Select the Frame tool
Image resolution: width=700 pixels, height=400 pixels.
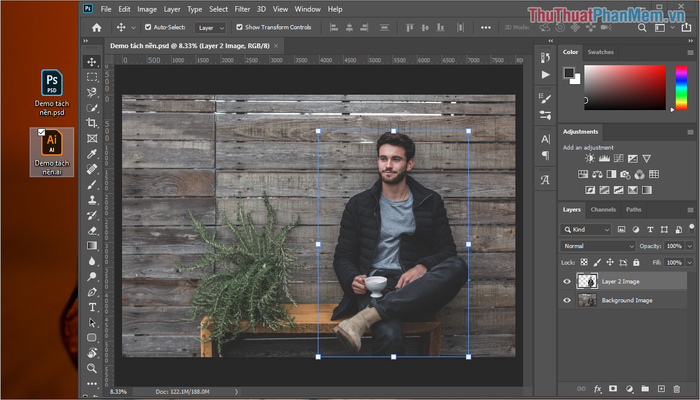pos(92,138)
